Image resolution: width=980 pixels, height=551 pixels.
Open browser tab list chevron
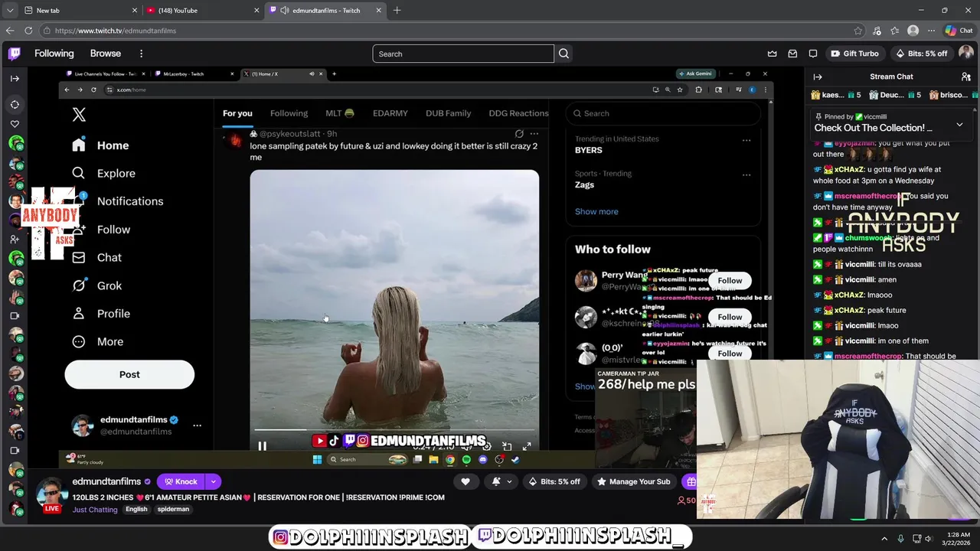pos(10,10)
